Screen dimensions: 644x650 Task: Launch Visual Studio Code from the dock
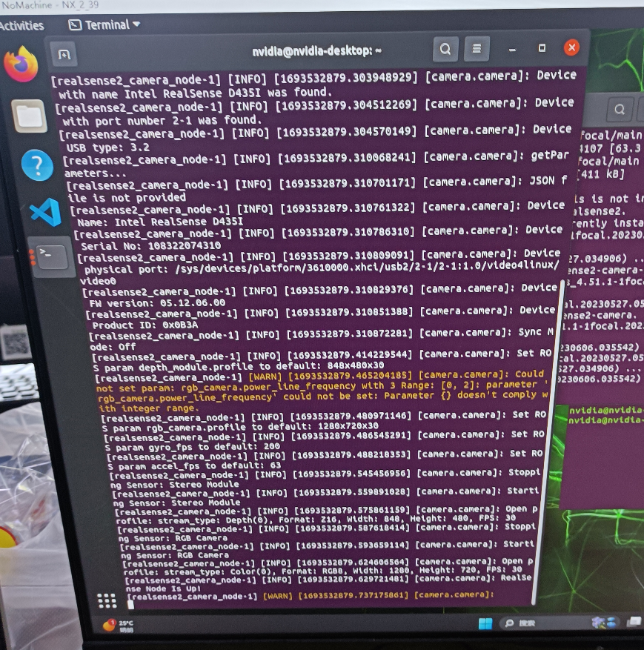coord(46,212)
